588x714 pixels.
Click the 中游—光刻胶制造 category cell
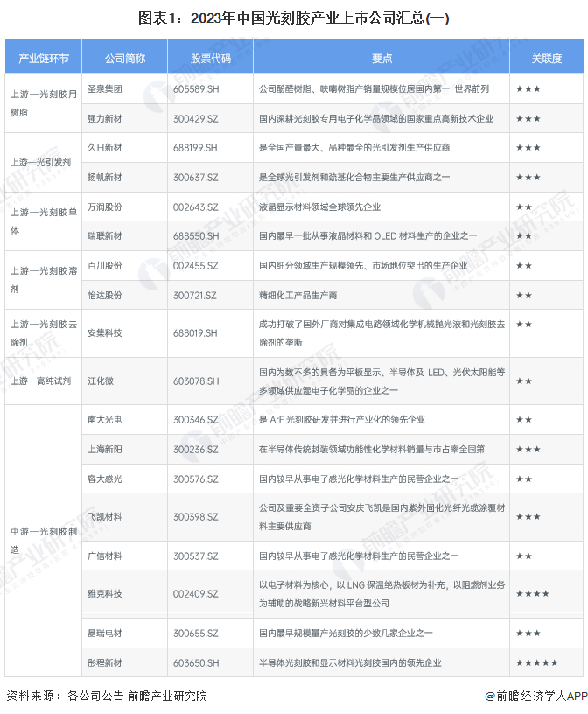pyautogui.click(x=43, y=540)
